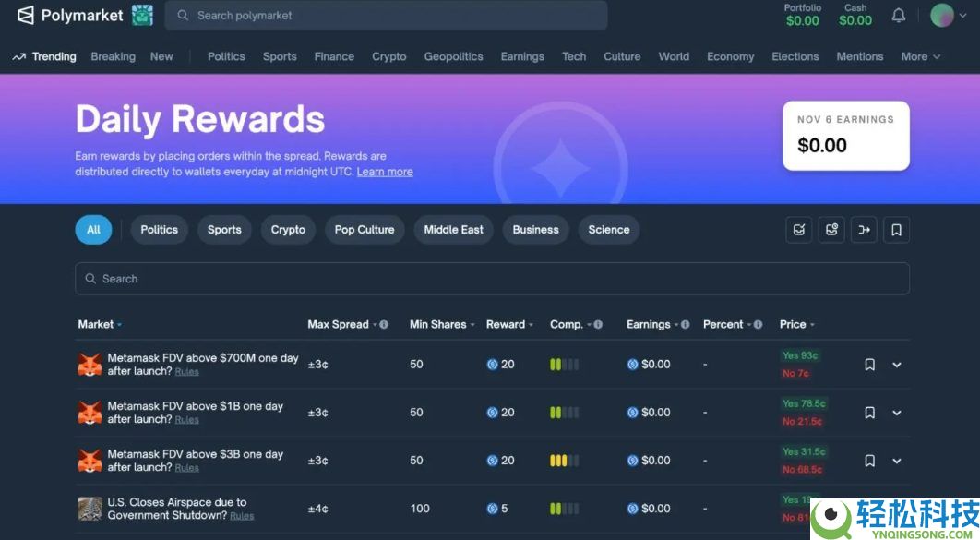Buy Yes 93¢ on Metamask $700M market
The height and width of the screenshot is (540, 980).
tap(800, 355)
